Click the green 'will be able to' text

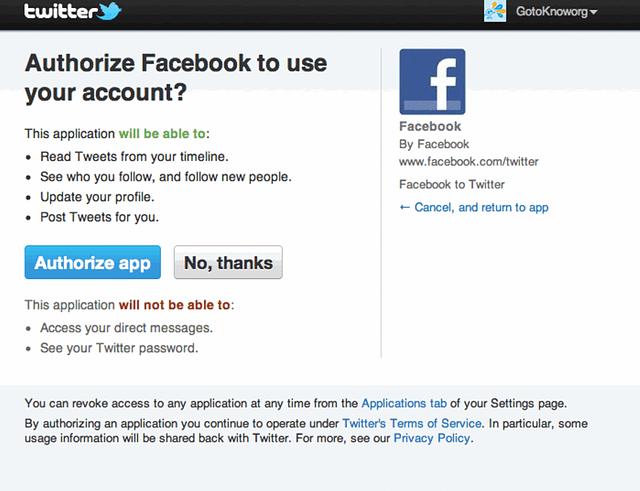162,133
